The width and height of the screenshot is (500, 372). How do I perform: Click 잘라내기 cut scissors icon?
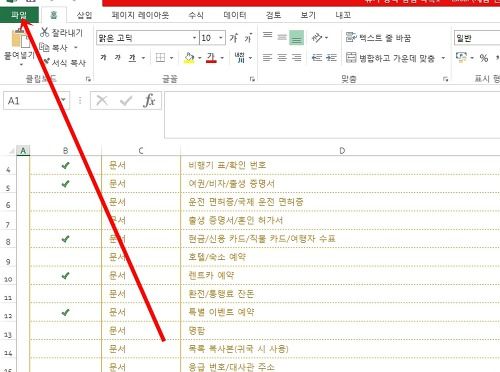(x=44, y=32)
